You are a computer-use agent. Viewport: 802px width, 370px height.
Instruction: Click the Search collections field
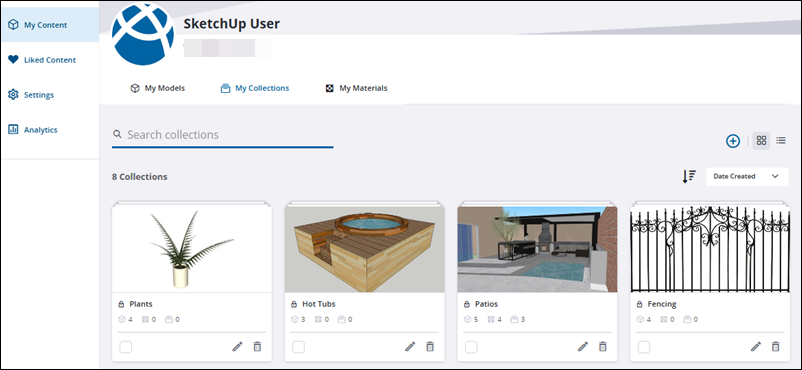coord(222,135)
